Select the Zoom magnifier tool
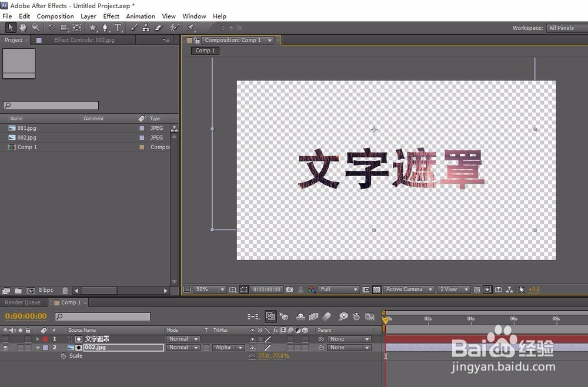This screenshot has width=588, height=387. (36, 28)
